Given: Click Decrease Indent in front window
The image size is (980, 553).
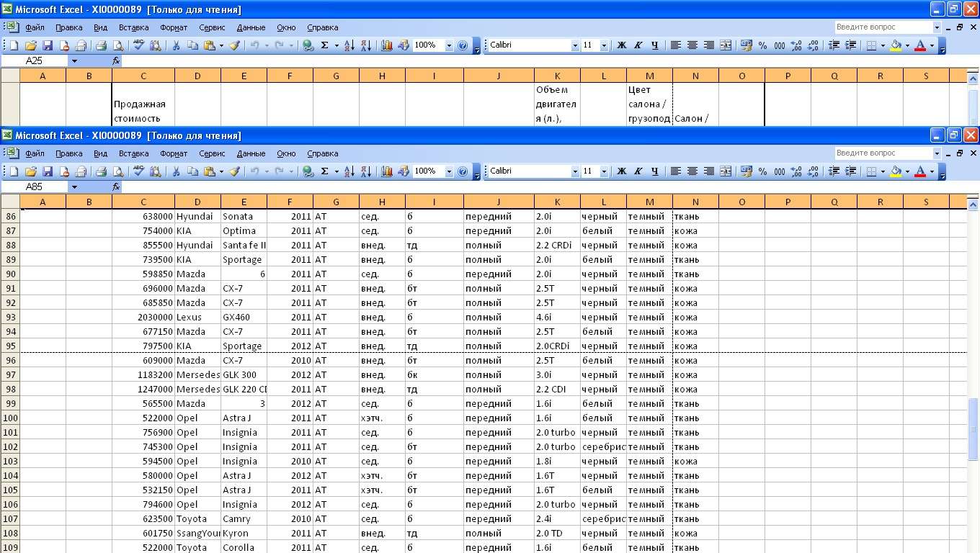Looking at the screenshot, I should pos(834,171).
